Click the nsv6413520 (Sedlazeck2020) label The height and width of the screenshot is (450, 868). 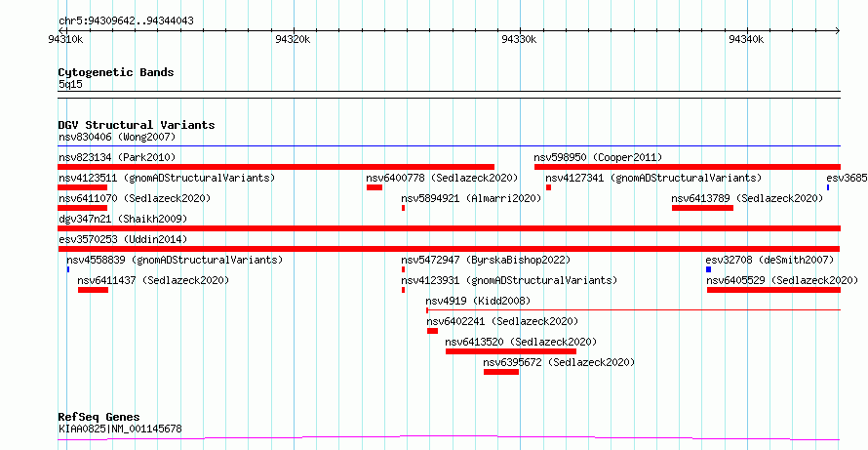click(x=521, y=342)
